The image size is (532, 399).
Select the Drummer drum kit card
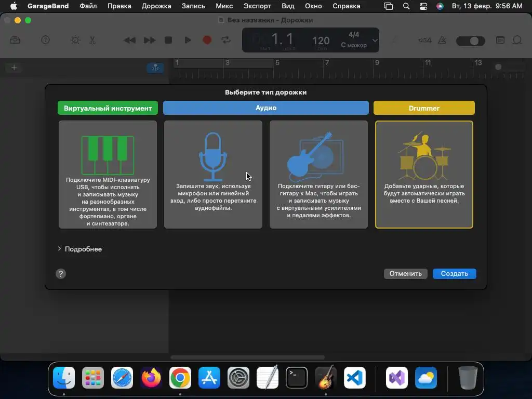click(x=424, y=175)
